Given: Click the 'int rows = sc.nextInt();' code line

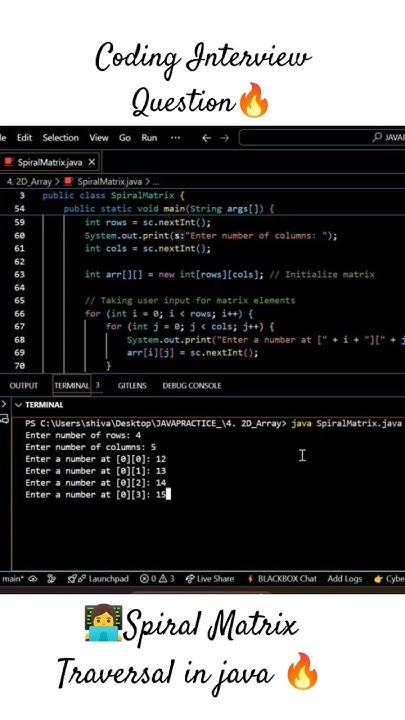Looking at the screenshot, I should (x=148, y=222).
